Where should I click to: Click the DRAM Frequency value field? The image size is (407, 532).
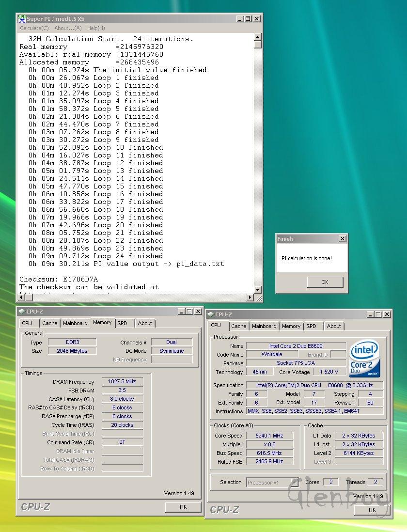[x=122, y=382]
